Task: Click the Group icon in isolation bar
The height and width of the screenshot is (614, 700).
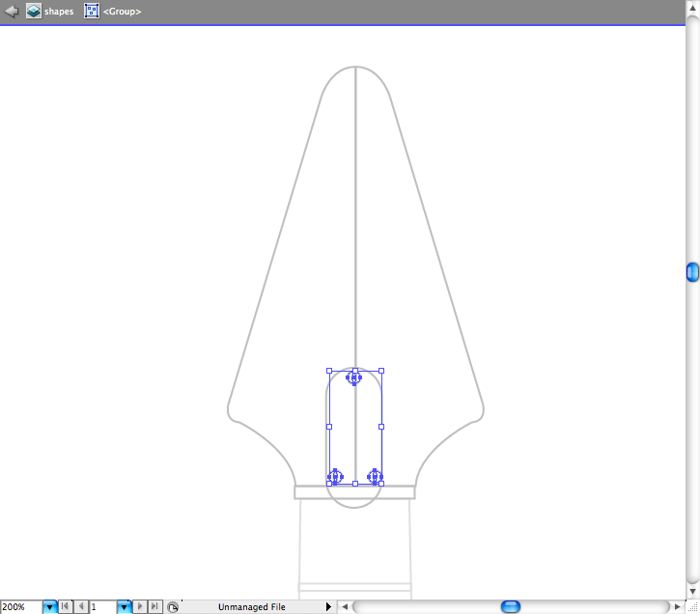Action: [92, 12]
